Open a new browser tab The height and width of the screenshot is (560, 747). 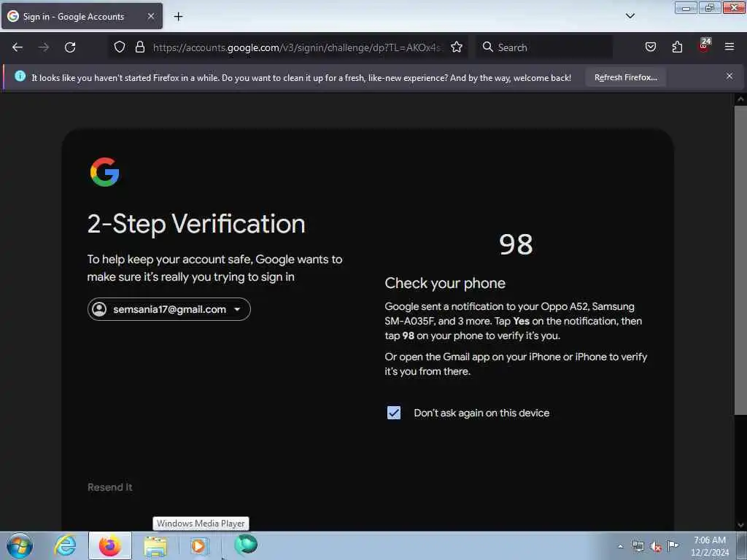click(x=178, y=17)
